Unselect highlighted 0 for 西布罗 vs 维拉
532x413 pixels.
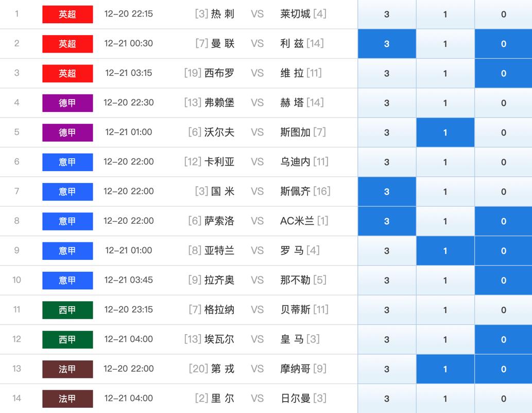[x=504, y=73]
